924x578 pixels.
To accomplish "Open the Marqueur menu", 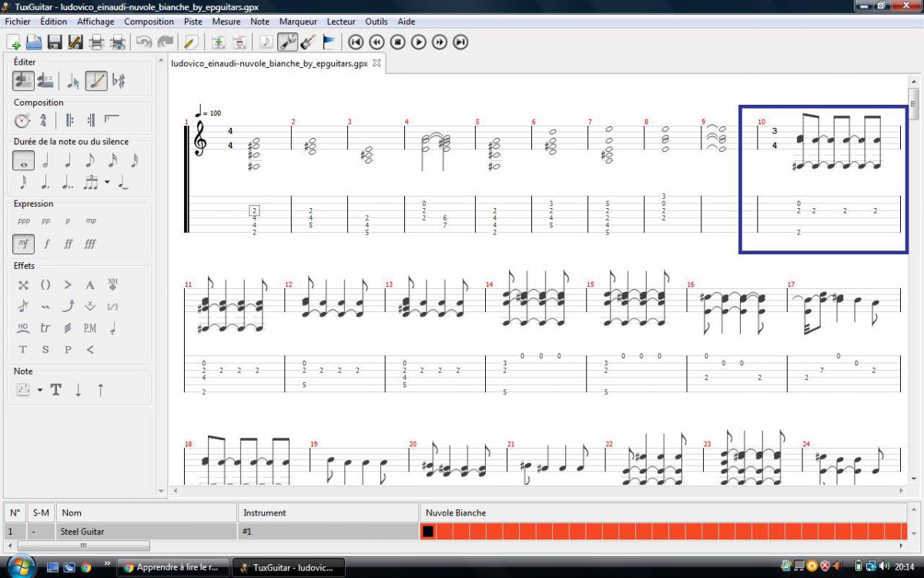I will [298, 22].
